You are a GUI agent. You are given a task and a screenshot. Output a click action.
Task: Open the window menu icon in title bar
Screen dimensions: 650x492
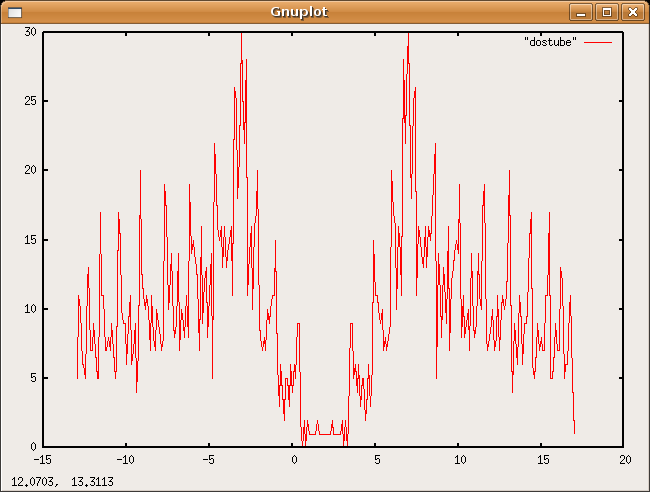(x=15, y=12)
